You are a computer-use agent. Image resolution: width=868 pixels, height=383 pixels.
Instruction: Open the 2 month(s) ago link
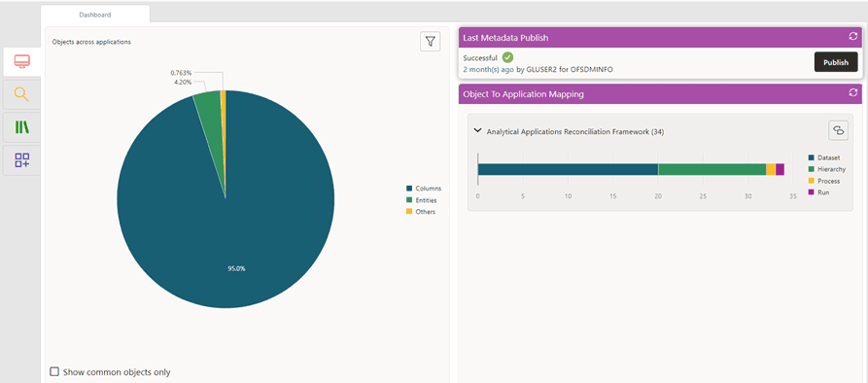click(488, 70)
